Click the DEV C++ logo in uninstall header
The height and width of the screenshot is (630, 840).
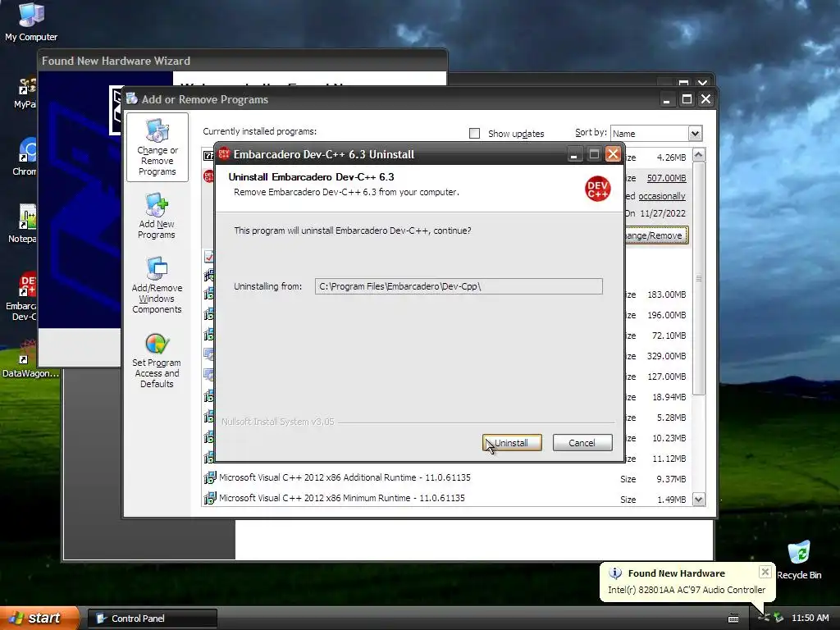click(597, 189)
